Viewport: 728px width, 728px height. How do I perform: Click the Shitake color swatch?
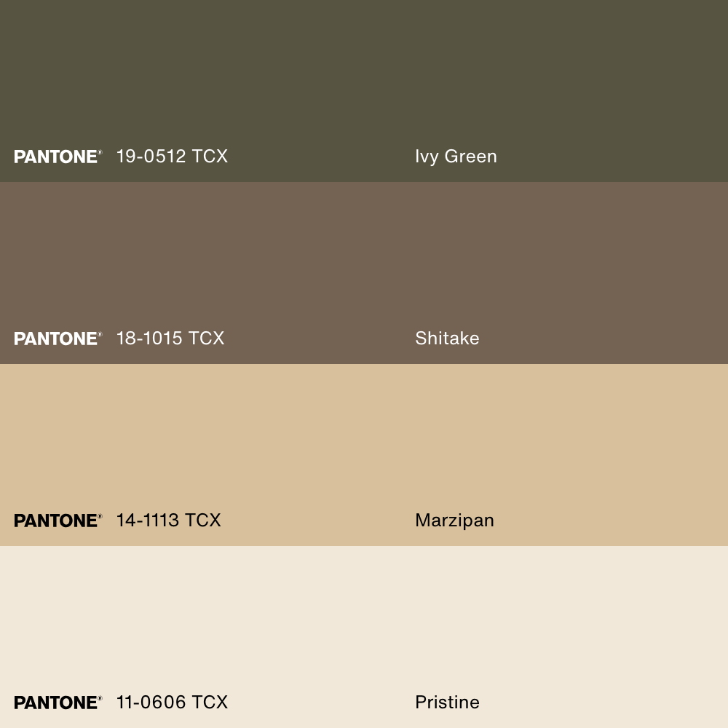364,273
